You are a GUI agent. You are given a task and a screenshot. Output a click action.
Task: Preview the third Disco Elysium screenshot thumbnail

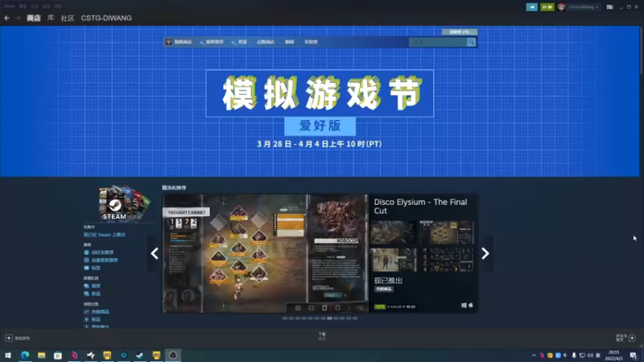pos(393,259)
